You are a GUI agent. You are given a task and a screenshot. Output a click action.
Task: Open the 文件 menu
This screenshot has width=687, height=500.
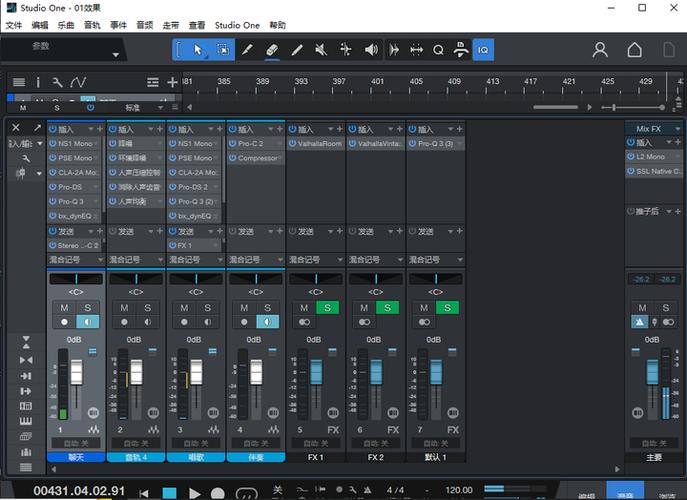(14, 25)
